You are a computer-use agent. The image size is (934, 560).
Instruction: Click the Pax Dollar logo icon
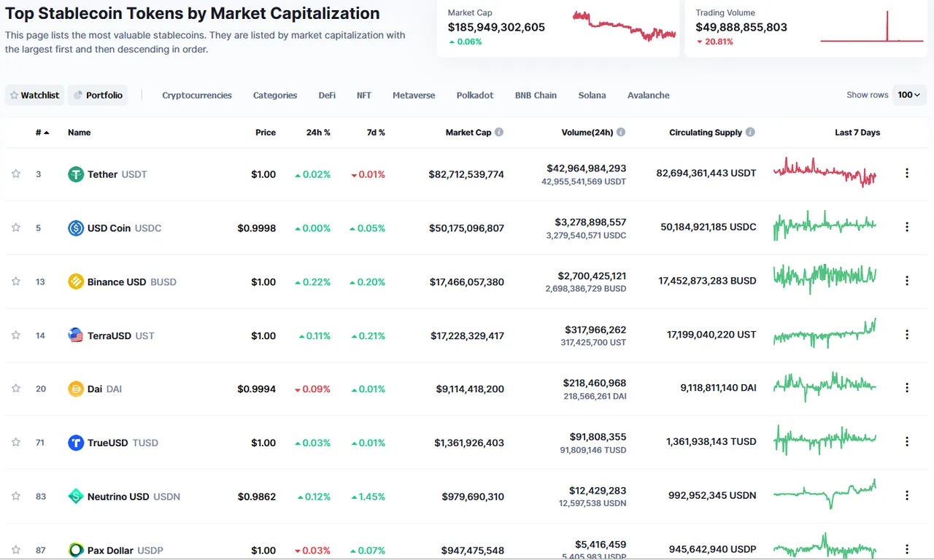[x=76, y=550]
